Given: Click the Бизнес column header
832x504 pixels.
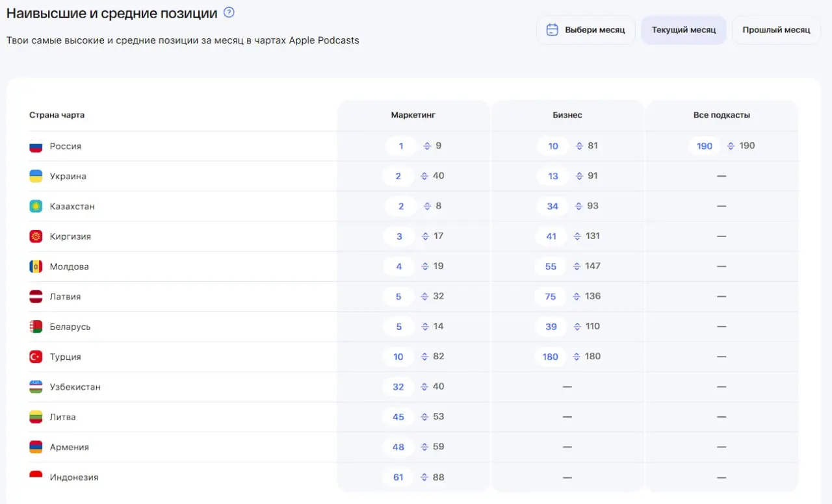Looking at the screenshot, I should click(x=567, y=115).
